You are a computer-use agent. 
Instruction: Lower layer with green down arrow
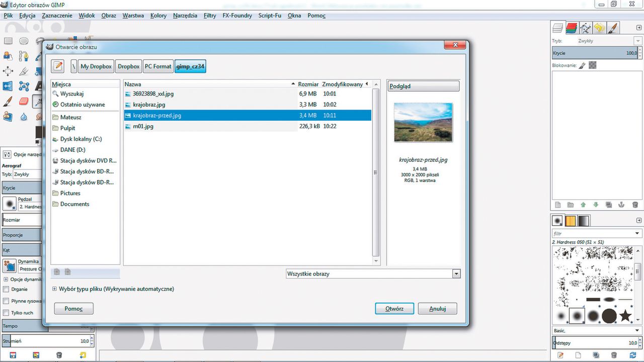coord(596,205)
